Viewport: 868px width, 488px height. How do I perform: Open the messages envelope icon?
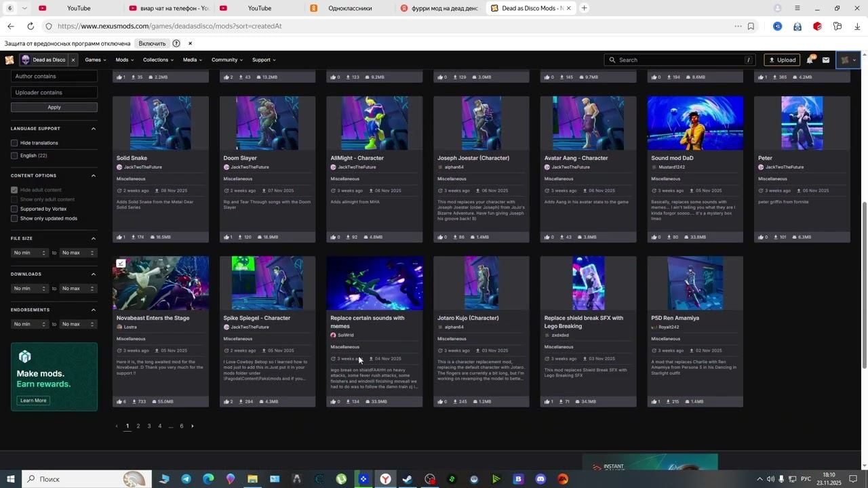point(826,60)
